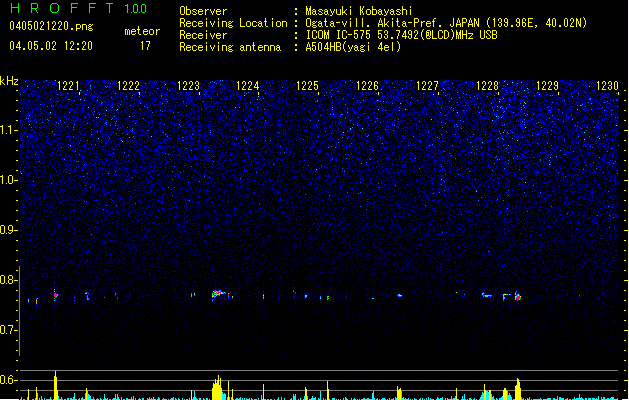Click time marker 1222
The width and height of the screenshot is (629, 400).
(128, 86)
